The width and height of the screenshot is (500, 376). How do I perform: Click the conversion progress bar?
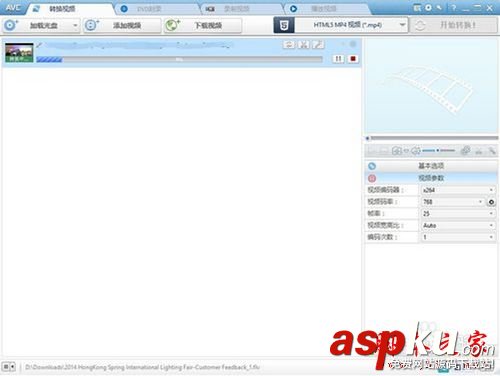179,59
